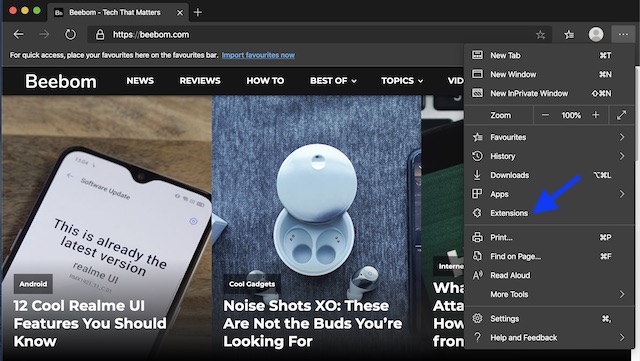Close the Beebom tab
The width and height of the screenshot is (640, 361).
coord(180,13)
